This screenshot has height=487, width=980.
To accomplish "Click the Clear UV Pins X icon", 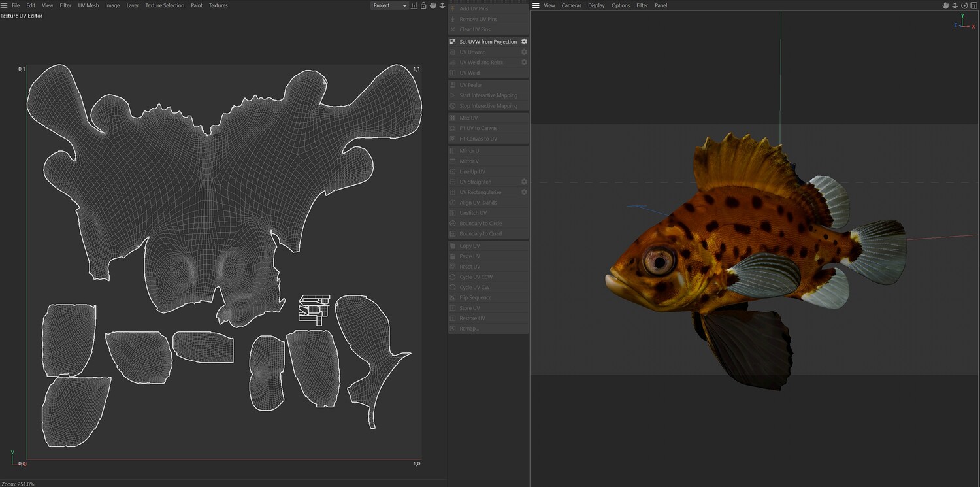I will [x=453, y=29].
